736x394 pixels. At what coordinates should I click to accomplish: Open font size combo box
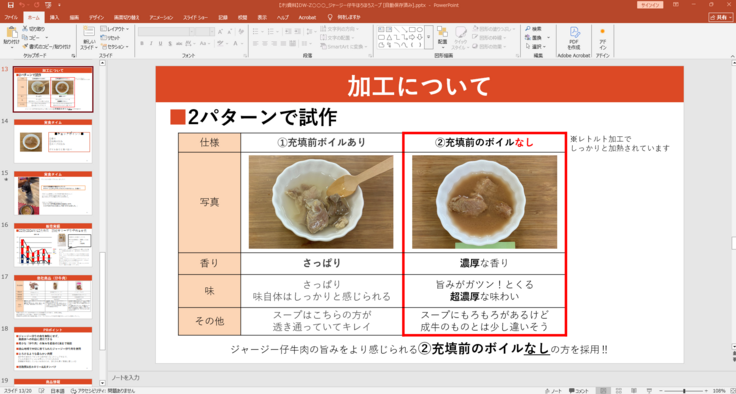[205, 31]
